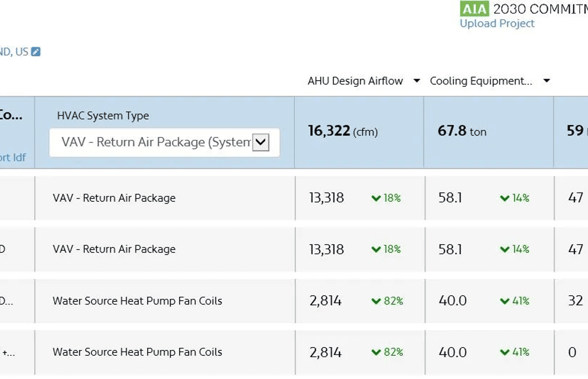Click the edit pencil icon beside location
Image resolution: width=588 pixels, height=379 pixels.
[x=36, y=52]
